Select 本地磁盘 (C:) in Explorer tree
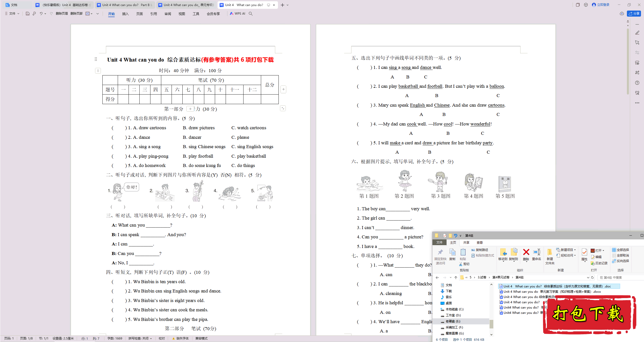This screenshot has width=644, height=342. point(454,309)
